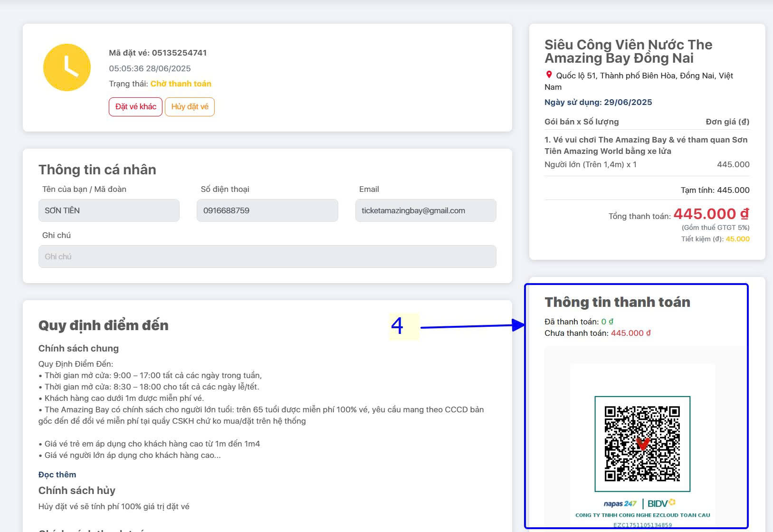Select the phone number input field
Image resolution: width=773 pixels, height=532 pixels.
click(267, 210)
